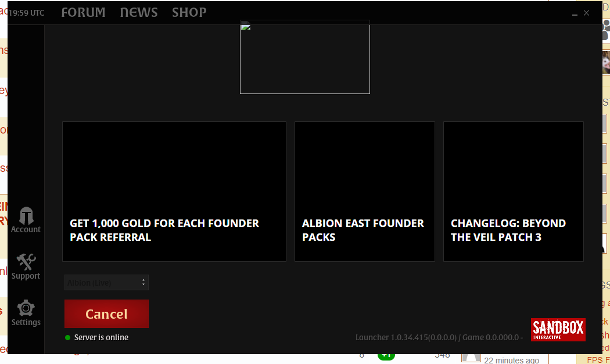Screen dimensions: 610x364
Task: Open 'Changelog: Beyond the Veil Patch 3' card
Action: point(514,192)
